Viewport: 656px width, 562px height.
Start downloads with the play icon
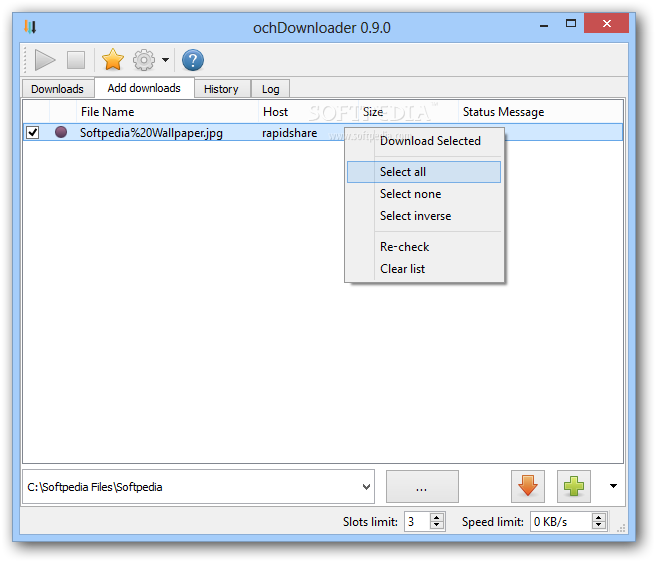[x=45, y=60]
